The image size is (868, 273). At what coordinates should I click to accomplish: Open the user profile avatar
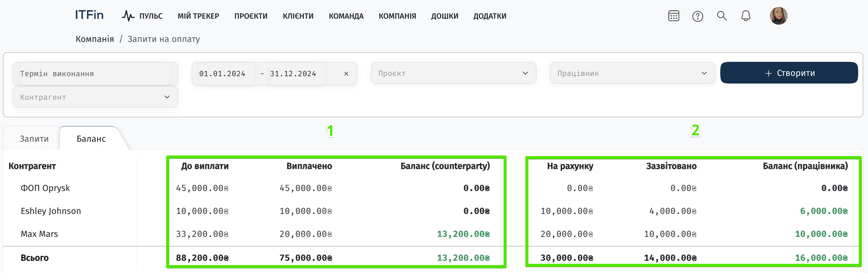click(779, 16)
